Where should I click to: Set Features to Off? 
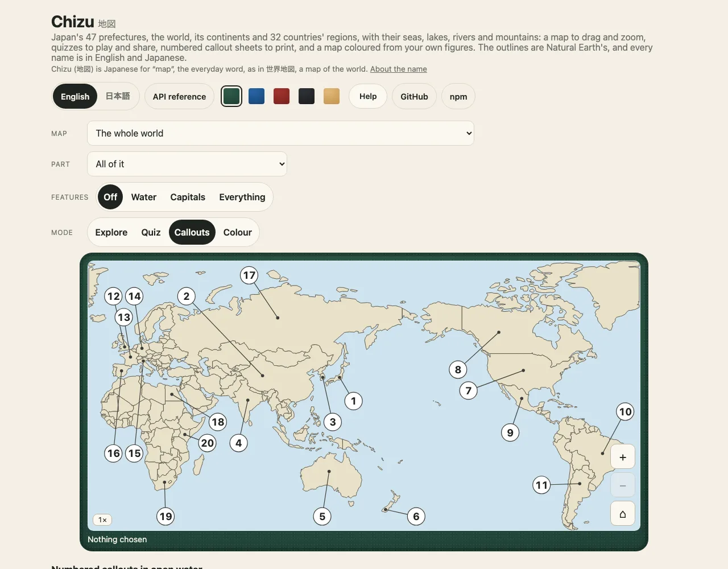coord(110,197)
